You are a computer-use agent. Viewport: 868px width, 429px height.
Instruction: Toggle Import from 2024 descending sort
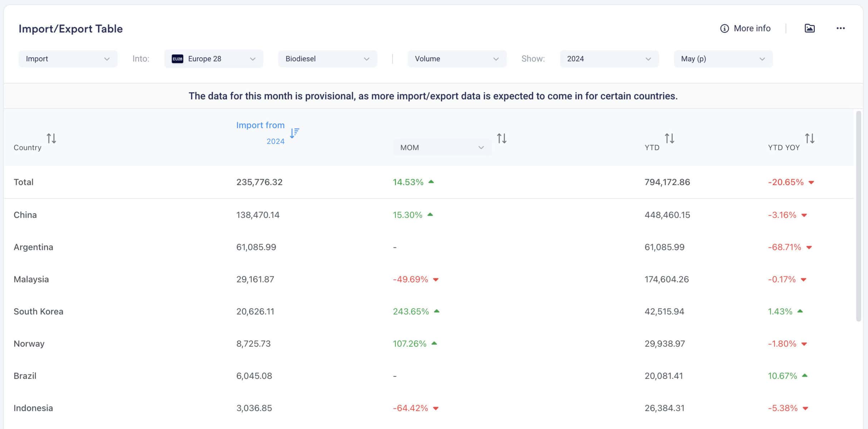coord(294,133)
